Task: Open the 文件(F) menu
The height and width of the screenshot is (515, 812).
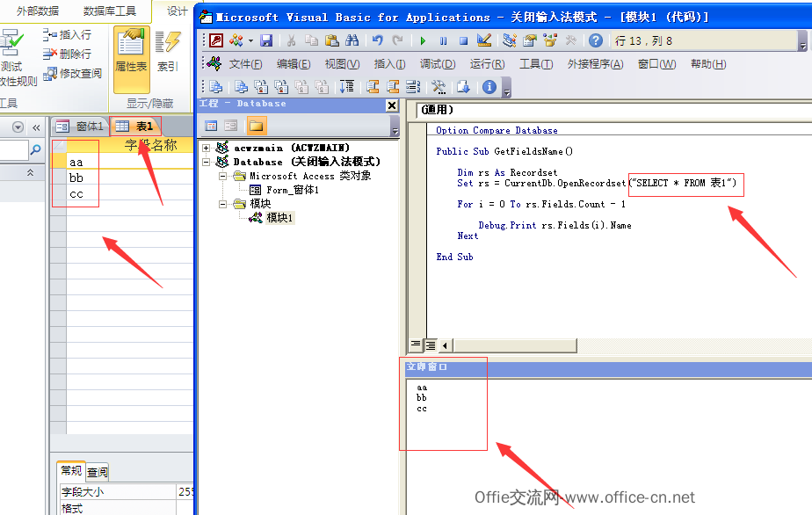Action: click(x=245, y=64)
